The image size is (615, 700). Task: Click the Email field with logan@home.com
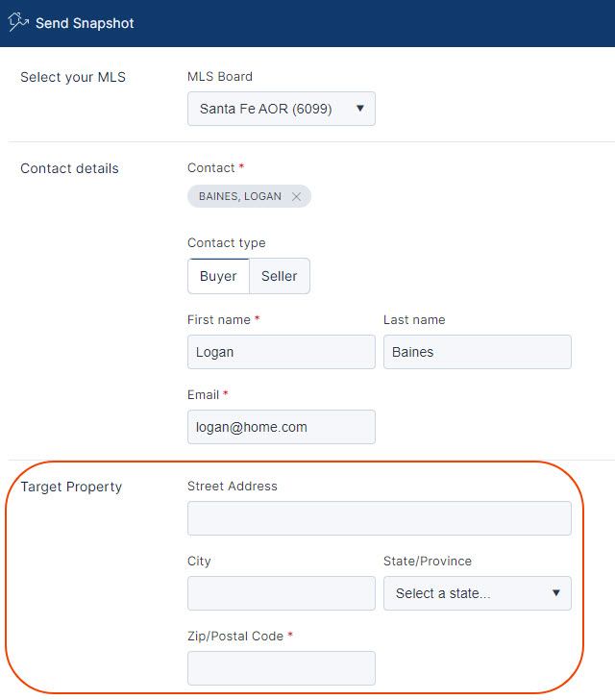pos(282,427)
